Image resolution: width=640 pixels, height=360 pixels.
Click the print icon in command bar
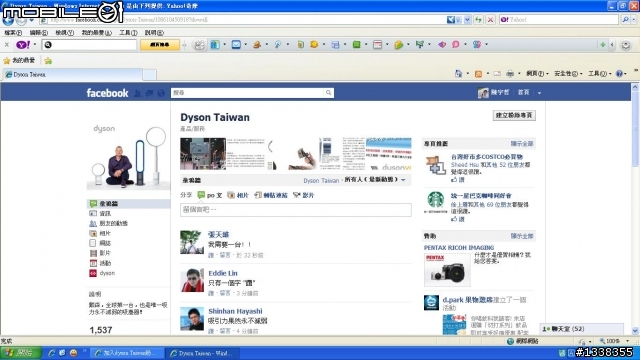[x=510, y=74]
